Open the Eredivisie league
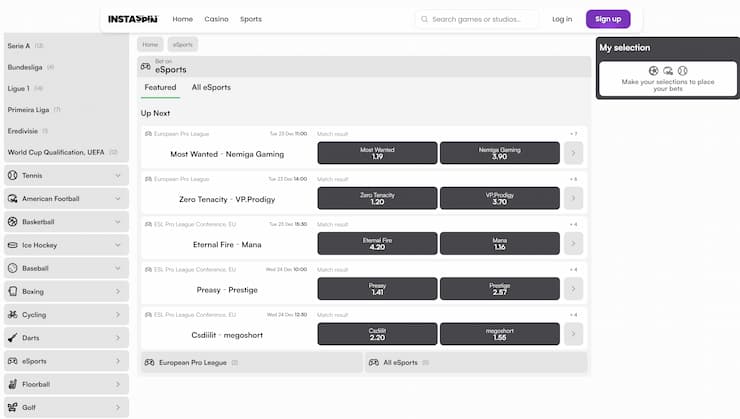 pyautogui.click(x=66, y=131)
